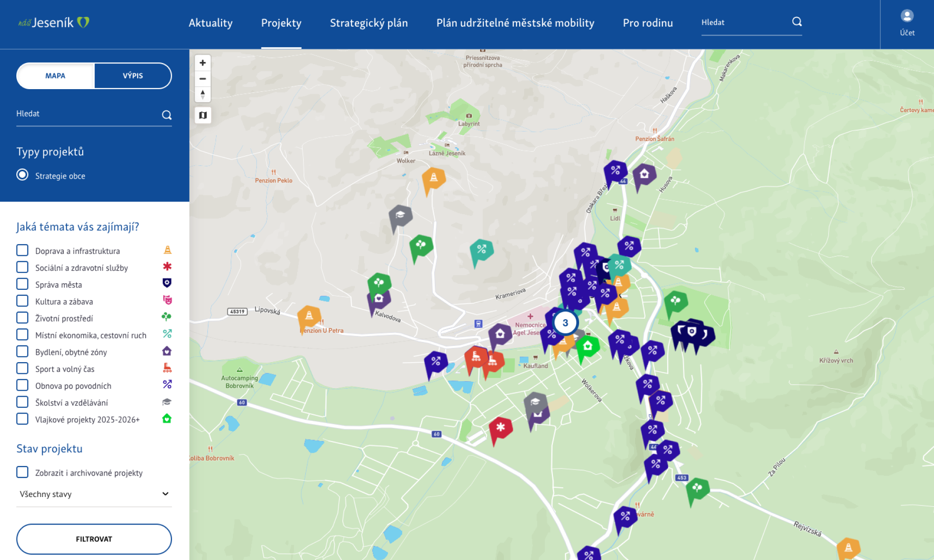Enable the Doprava a infrastruktura checkbox

click(x=22, y=251)
